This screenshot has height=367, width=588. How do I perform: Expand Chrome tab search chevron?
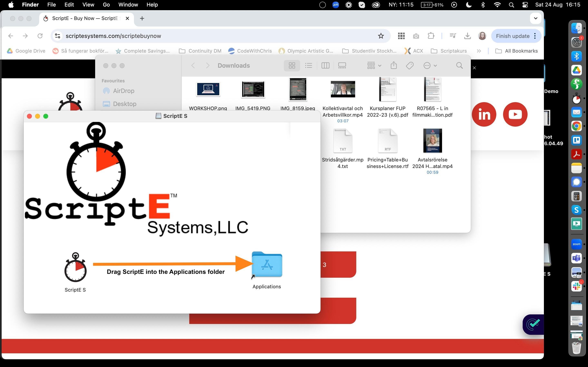click(536, 18)
